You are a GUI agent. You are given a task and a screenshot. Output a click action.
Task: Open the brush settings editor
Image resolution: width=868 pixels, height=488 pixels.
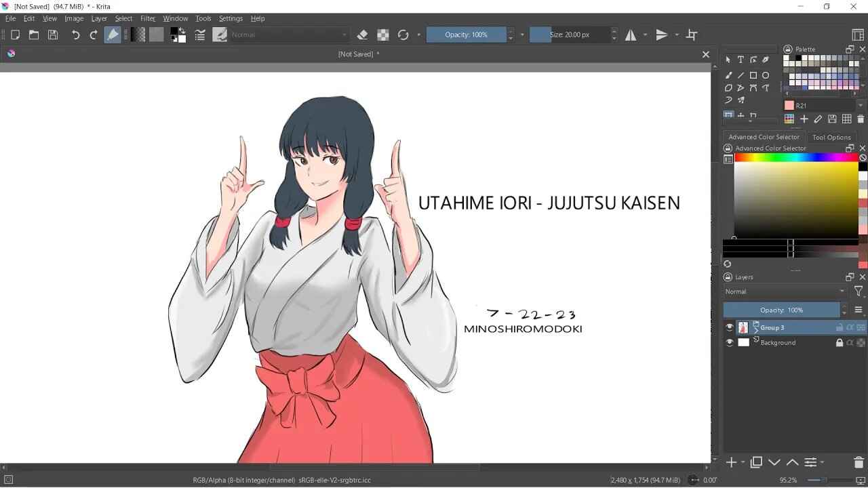tap(200, 35)
